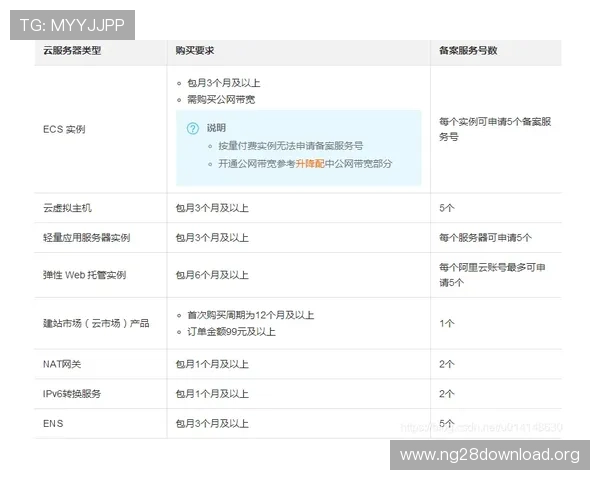Select 首次购买周期为12个月及以上 bullet
The height and width of the screenshot is (480, 600).
(250, 315)
